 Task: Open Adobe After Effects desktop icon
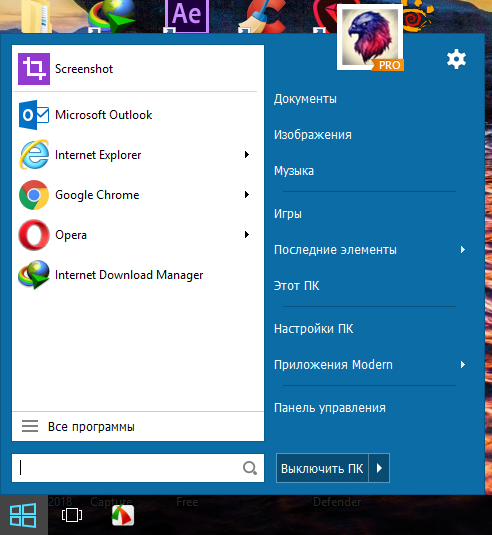tap(187, 16)
